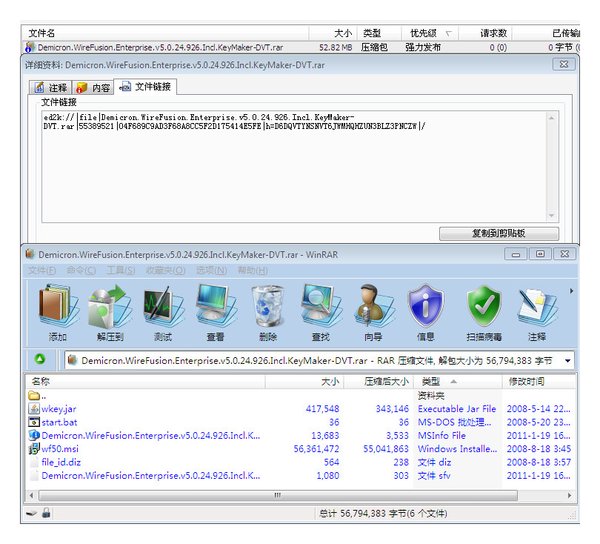The width and height of the screenshot is (600, 544).
Task: Sort by 优先级 column header arrow
Action: point(449,34)
